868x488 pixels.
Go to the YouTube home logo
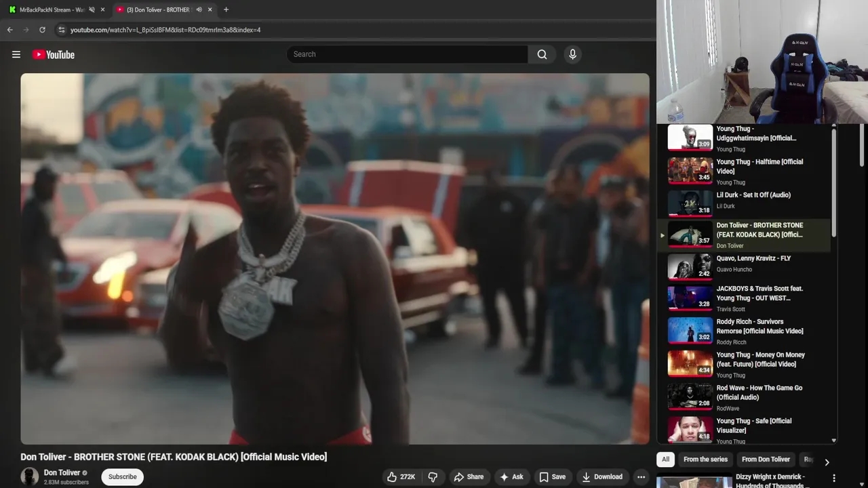(54, 54)
